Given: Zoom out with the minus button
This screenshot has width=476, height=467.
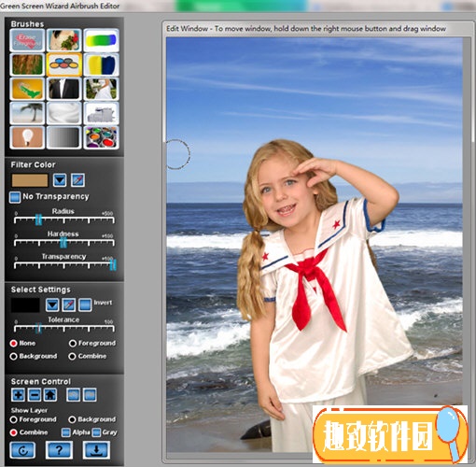Looking at the screenshot, I should click(35, 395).
